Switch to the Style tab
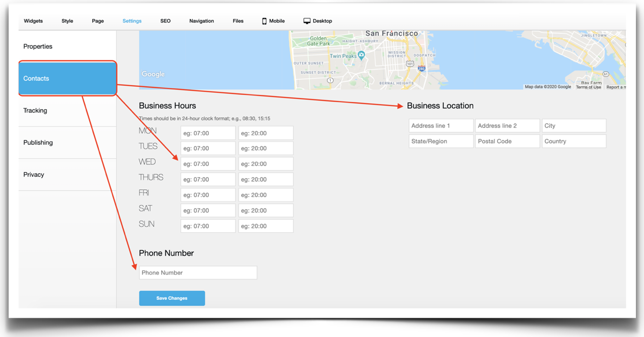The width and height of the screenshot is (644, 337). (x=67, y=21)
